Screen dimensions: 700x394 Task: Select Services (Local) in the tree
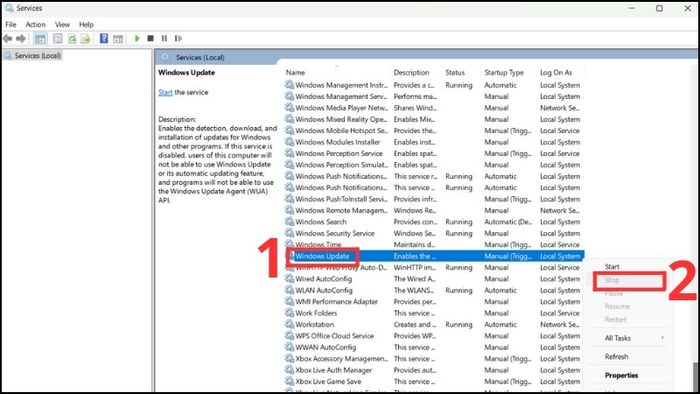pos(38,56)
